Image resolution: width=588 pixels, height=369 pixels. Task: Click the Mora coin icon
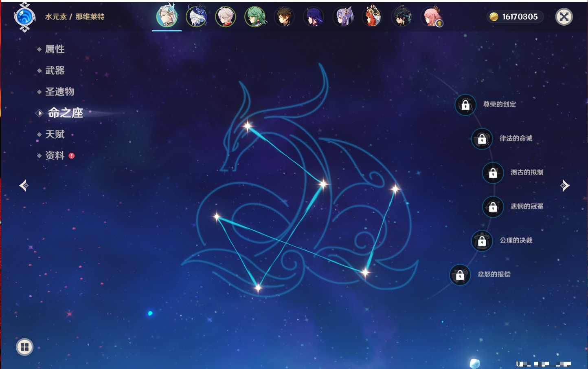(494, 17)
